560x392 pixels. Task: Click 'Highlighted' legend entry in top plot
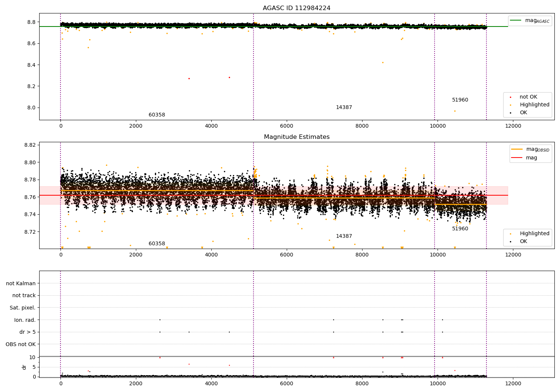[534, 105]
